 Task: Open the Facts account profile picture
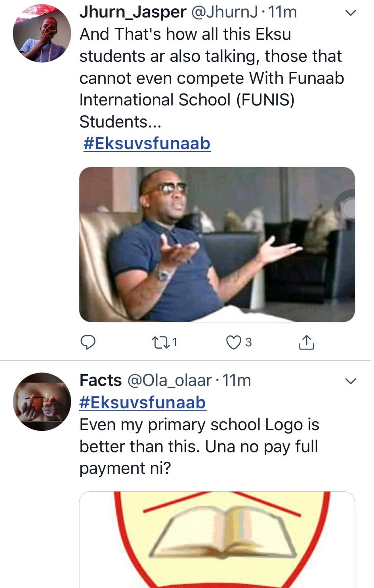pos(42,401)
